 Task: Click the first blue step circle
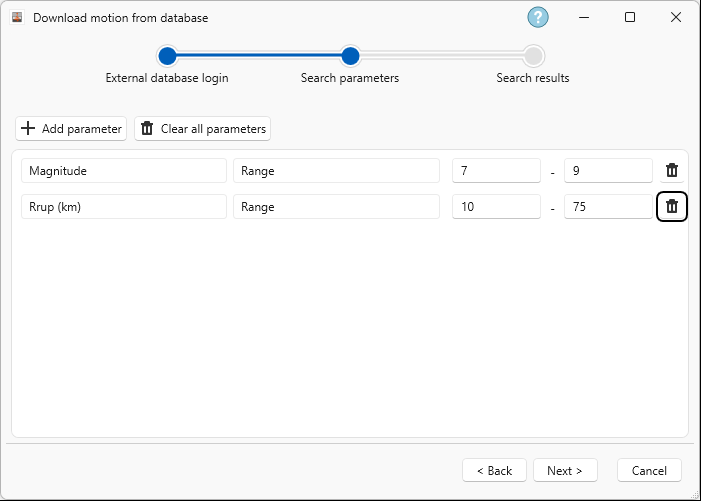167,56
